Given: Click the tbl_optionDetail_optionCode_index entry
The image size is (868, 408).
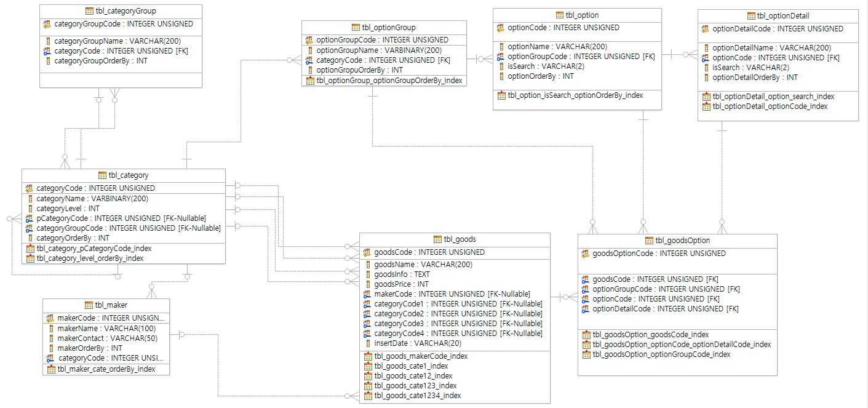Looking at the screenshot, I should [x=770, y=106].
